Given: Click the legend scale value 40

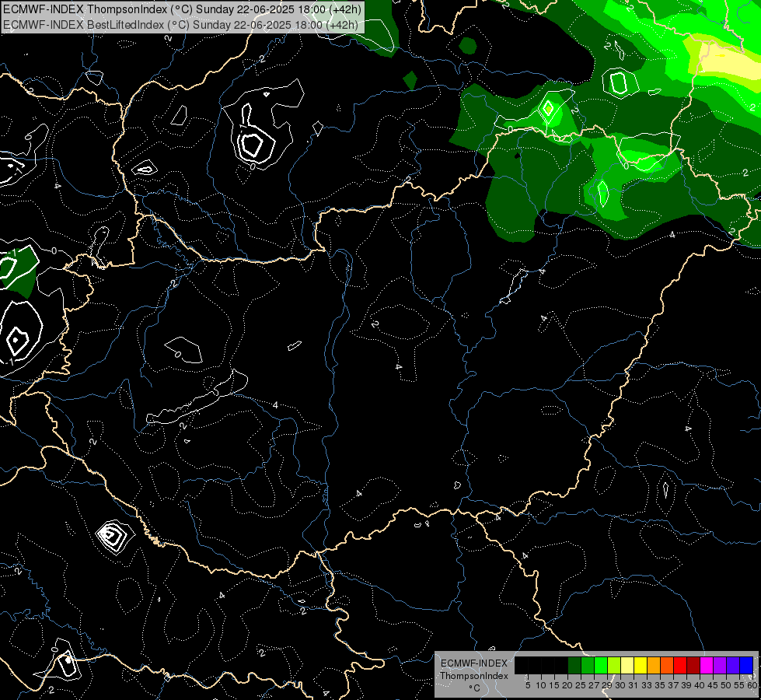Looking at the screenshot, I should [x=700, y=685].
